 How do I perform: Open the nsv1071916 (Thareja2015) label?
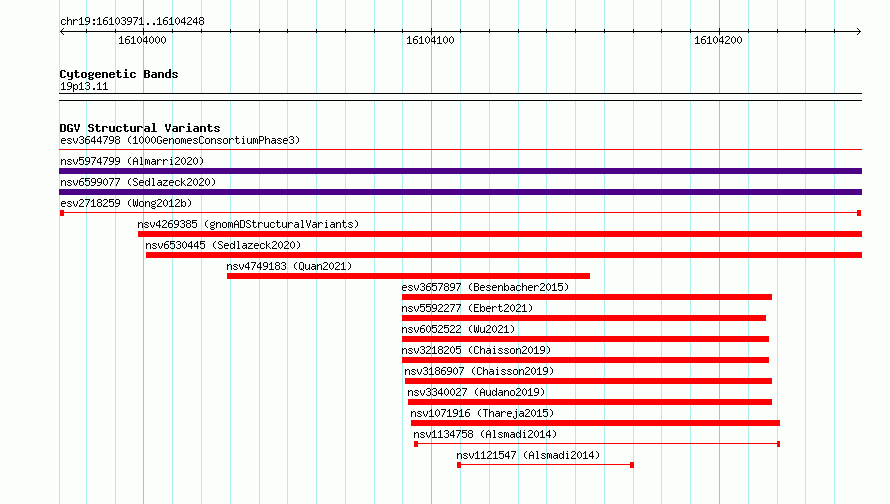click(x=482, y=413)
